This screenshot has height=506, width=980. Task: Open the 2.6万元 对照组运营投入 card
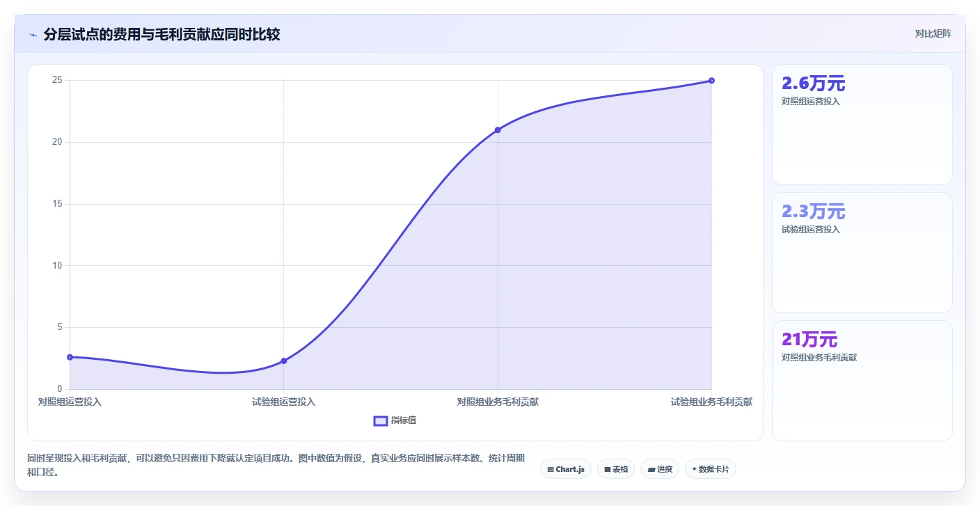tap(862, 125)
